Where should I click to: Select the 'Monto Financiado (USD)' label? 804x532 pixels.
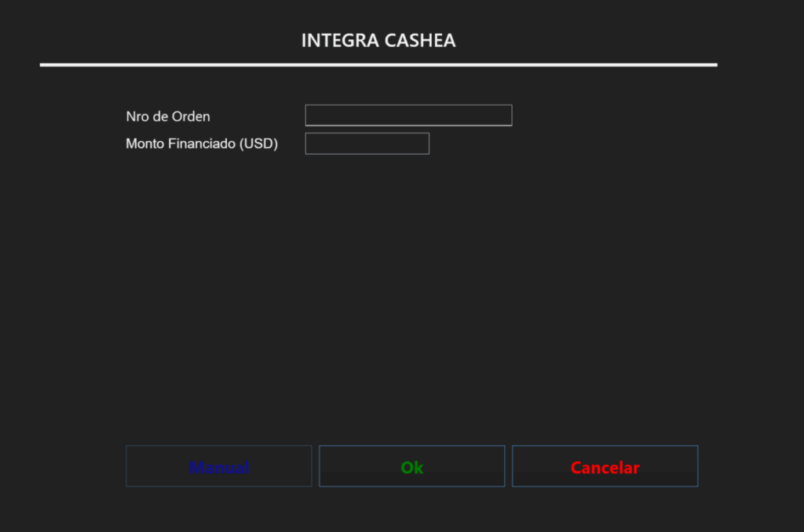(202, 144)
